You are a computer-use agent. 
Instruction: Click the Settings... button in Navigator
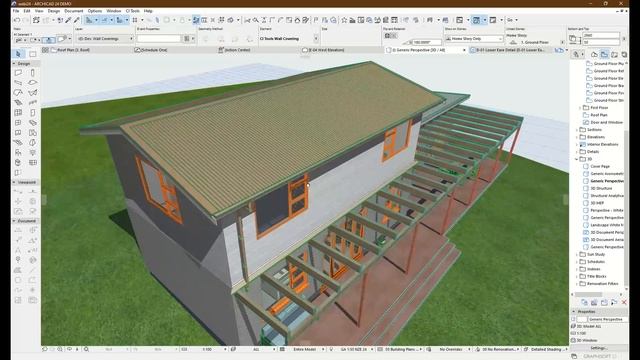[x=599, y=348]
